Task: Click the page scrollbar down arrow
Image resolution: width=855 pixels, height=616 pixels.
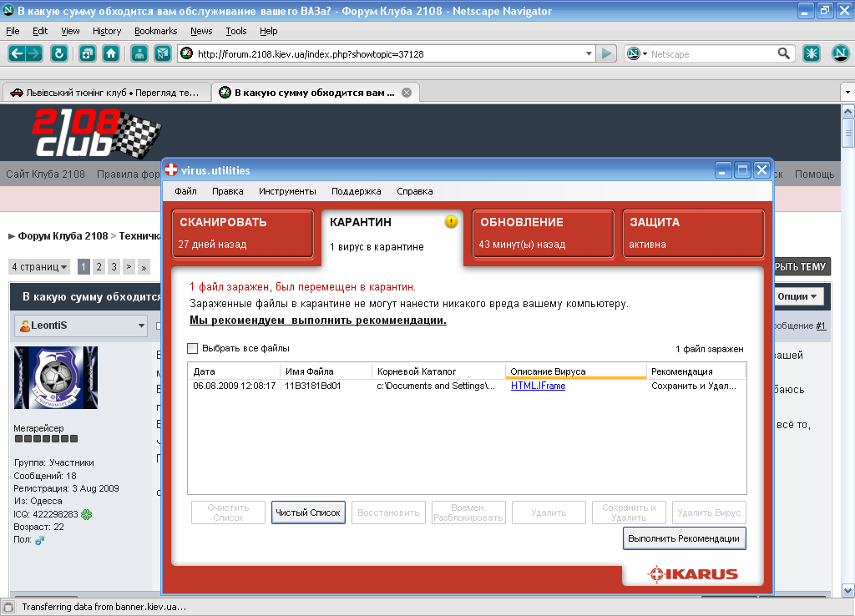Action: 848,590
